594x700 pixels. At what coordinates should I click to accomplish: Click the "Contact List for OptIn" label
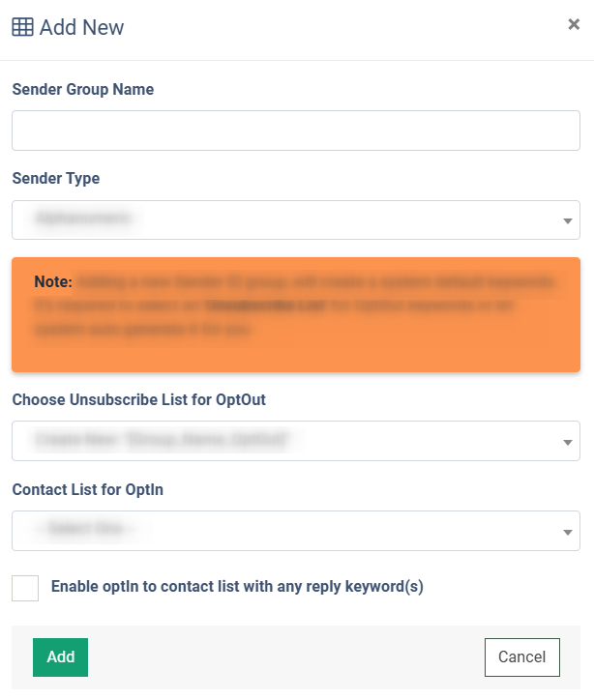pyautogui.click(x=88, y=490)
